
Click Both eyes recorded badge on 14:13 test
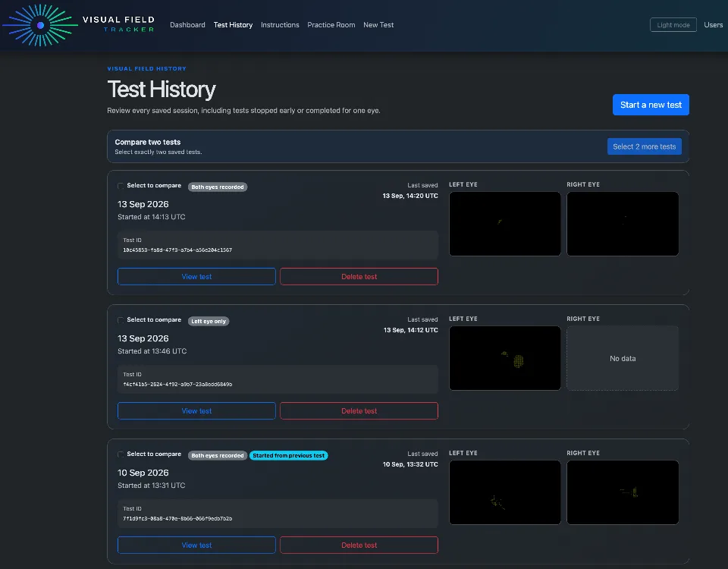[x=218, y=187]
